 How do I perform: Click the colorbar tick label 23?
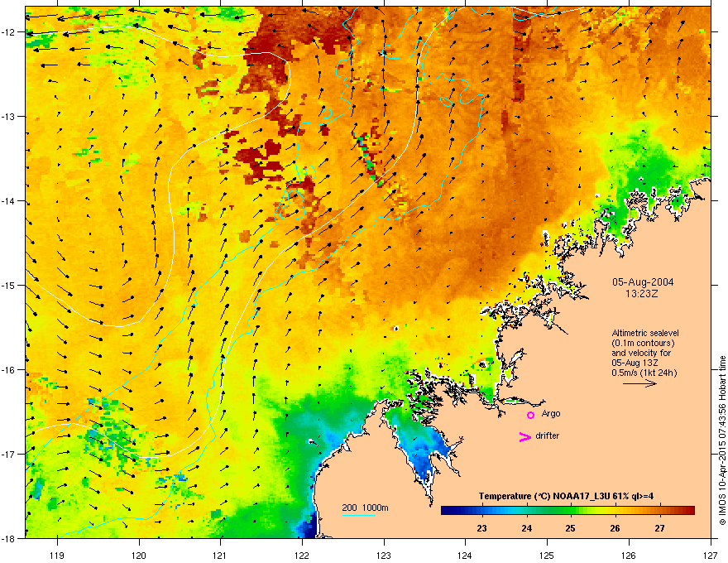tap(482, 528)
